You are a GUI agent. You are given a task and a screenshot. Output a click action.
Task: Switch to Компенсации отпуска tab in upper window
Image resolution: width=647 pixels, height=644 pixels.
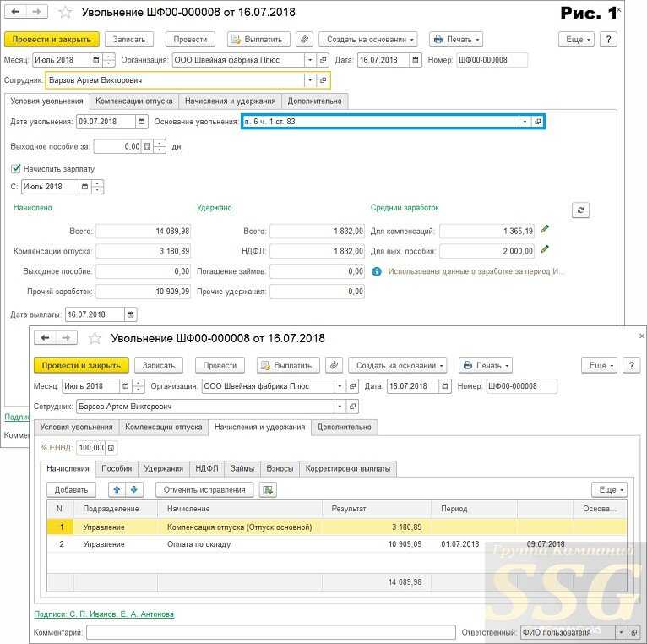134,101
